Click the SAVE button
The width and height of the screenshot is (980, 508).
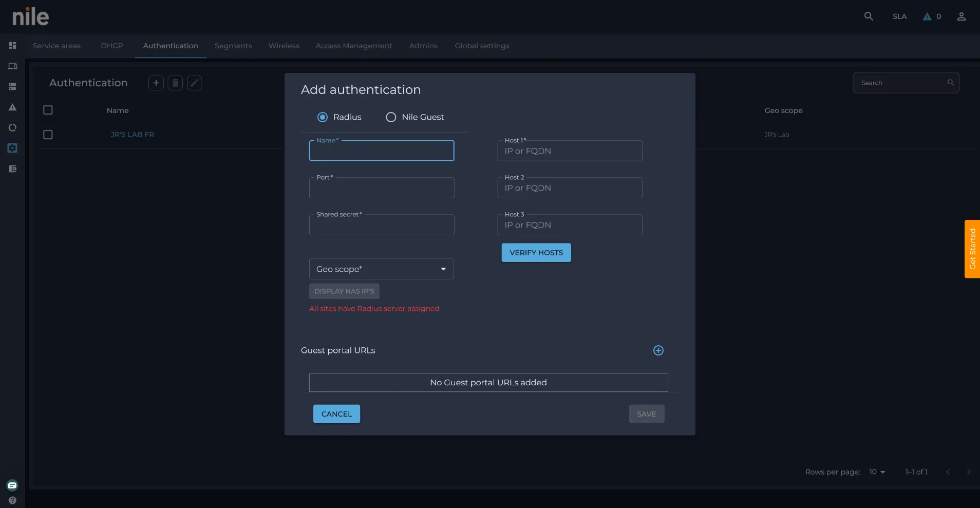(647, 414)
